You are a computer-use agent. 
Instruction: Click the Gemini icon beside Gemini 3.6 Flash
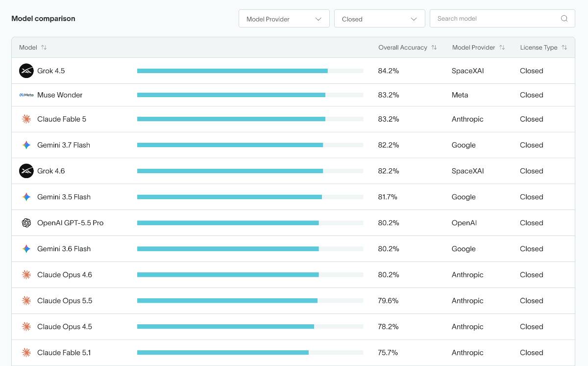[x=26, y=249]
